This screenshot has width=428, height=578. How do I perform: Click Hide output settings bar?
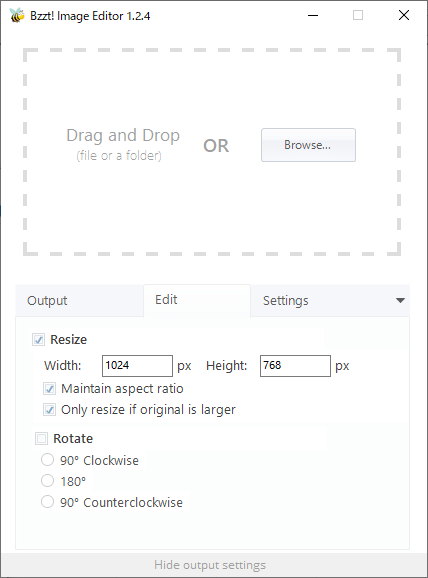210,565
